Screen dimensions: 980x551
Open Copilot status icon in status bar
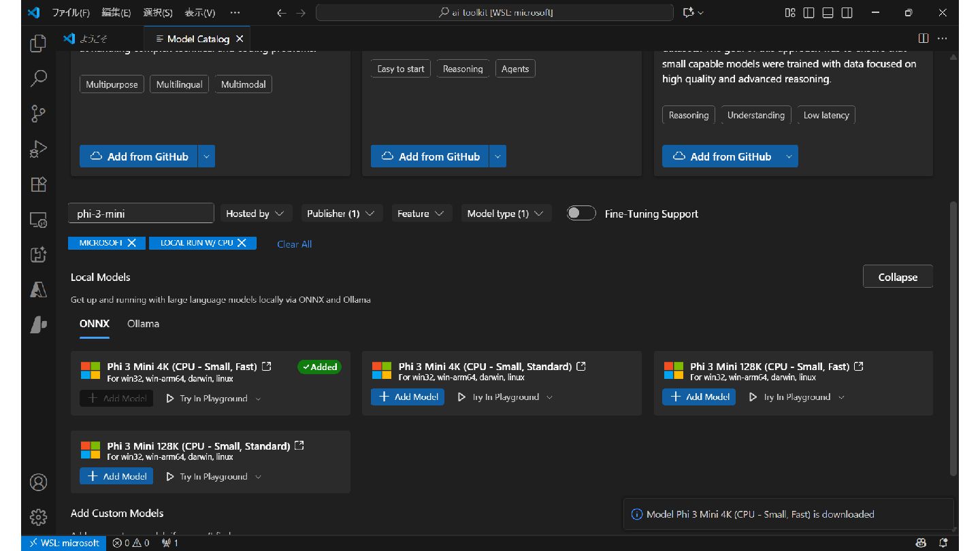tap(921, 543)
